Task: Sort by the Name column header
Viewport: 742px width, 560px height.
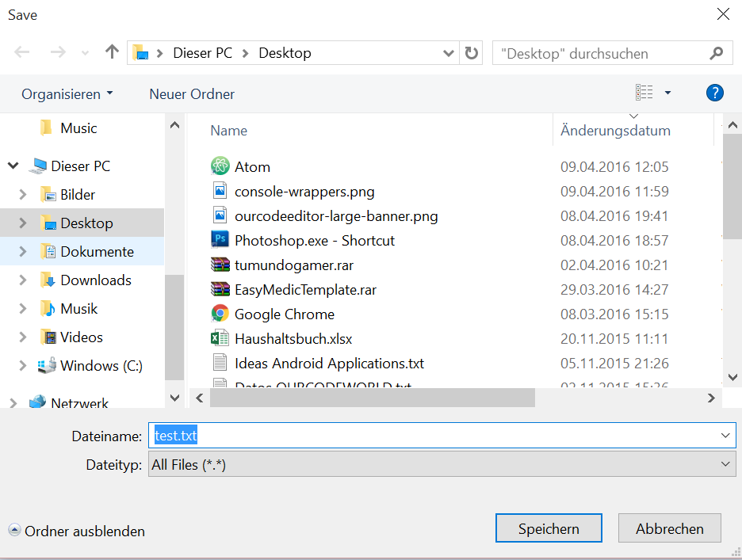Action: 228,131
